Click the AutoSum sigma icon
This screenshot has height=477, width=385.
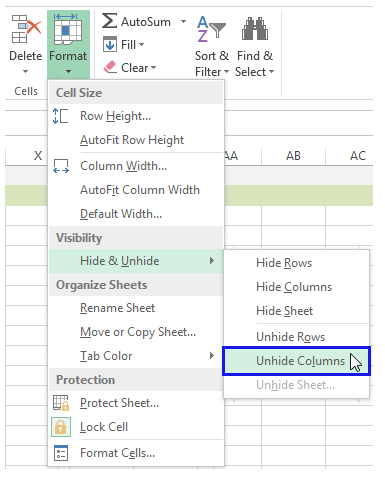coord(109,21)
